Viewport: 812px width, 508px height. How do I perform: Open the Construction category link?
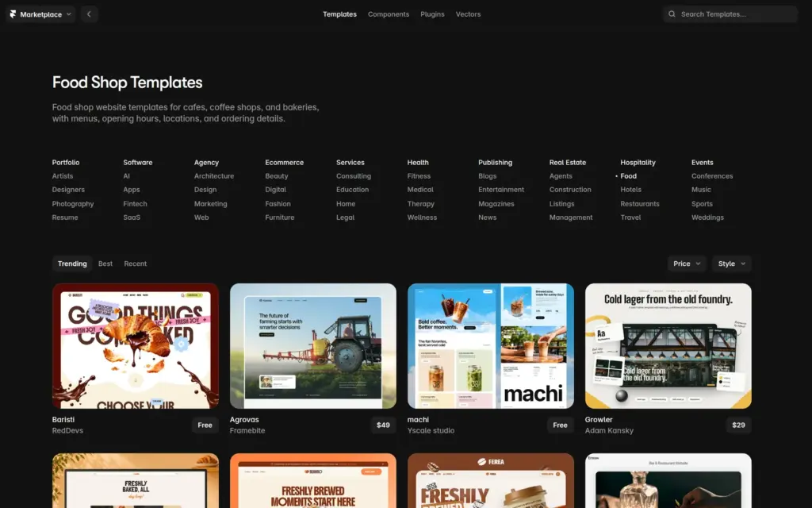570,189
